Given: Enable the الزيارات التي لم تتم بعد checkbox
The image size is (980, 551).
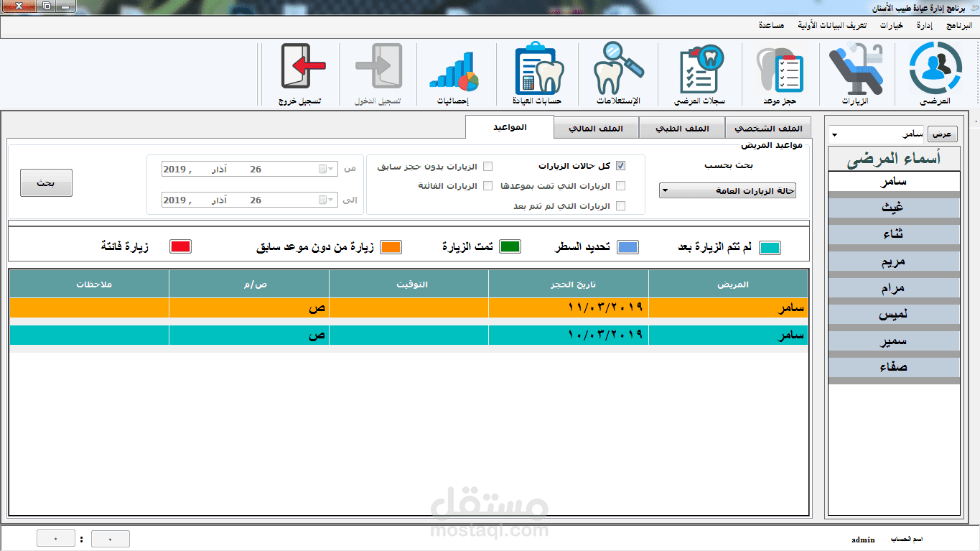Looking at the screenshot, I should [621, 206].
